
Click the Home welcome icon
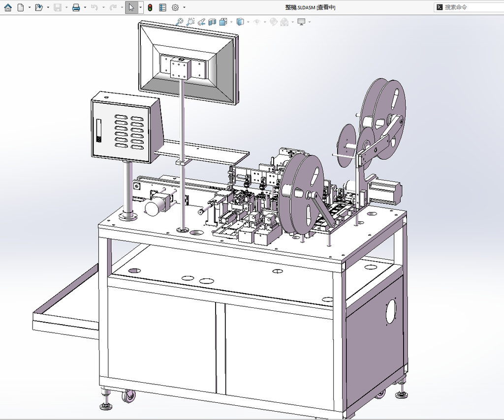8,7
